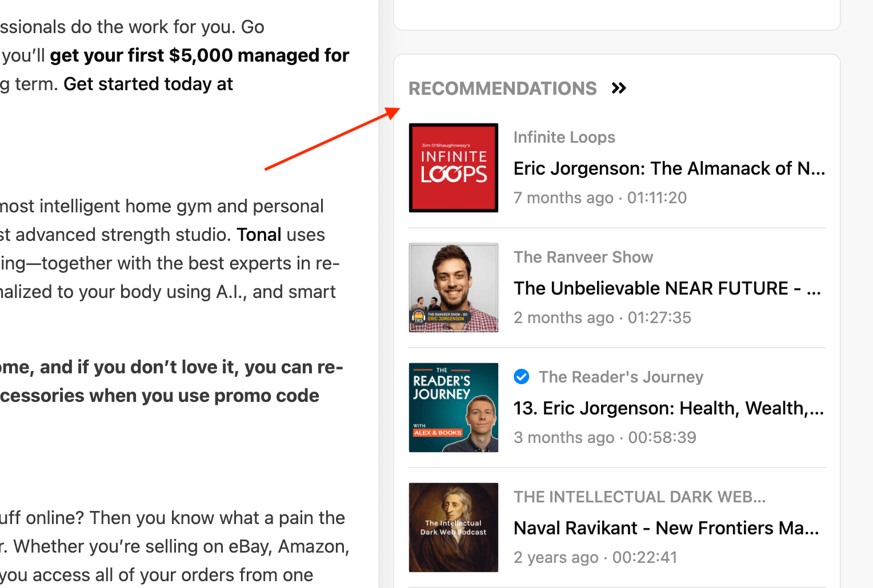Open The Reader's Journey podcast name

pyautogui.click(x=621, y=377)
